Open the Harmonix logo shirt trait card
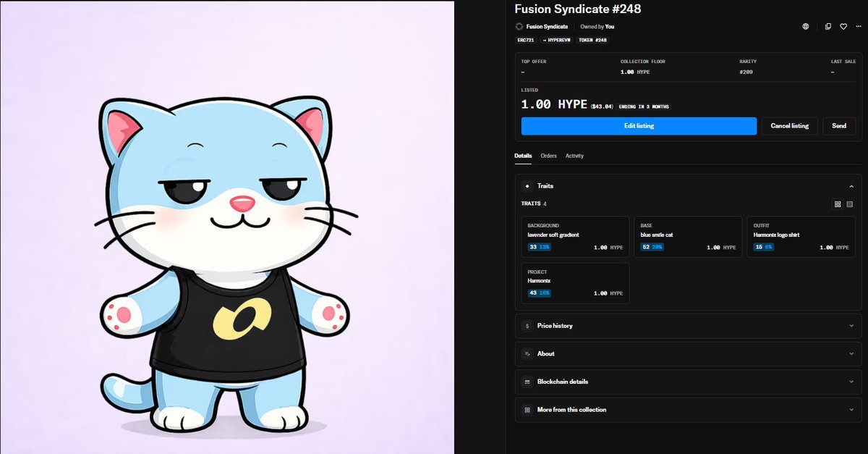 [x=801, y=237]
